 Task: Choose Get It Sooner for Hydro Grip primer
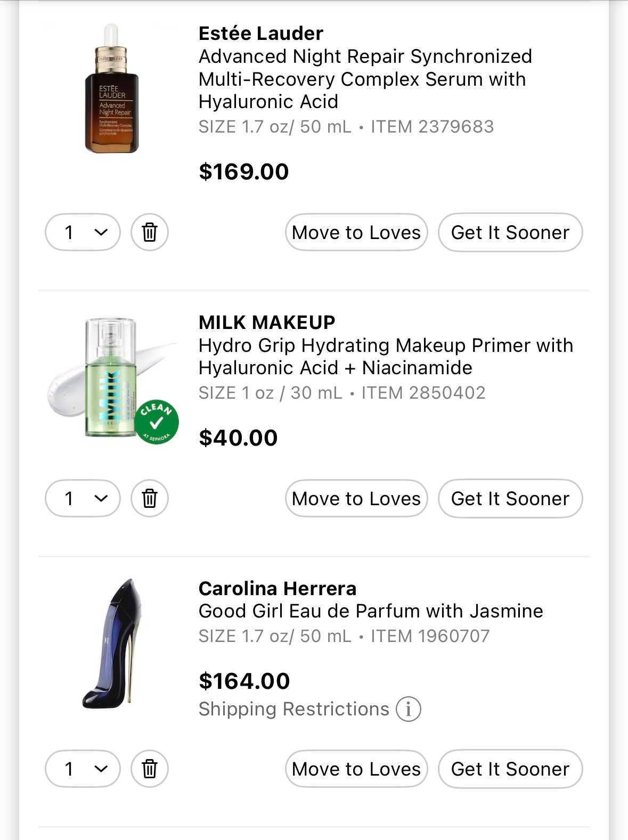tap(510, 499)
